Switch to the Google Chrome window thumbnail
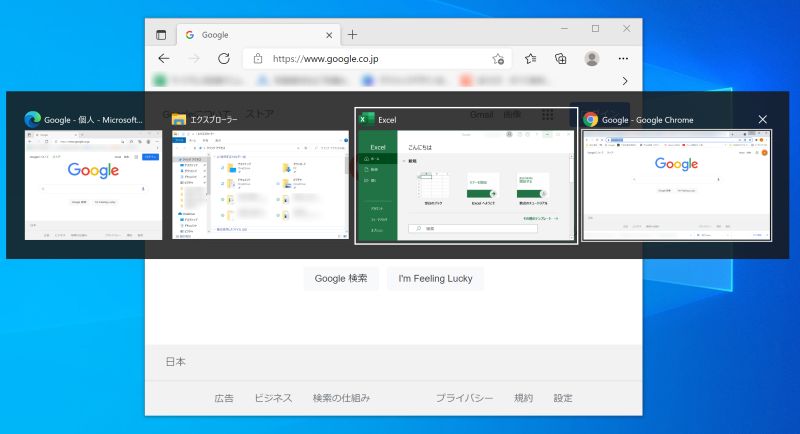The image size is (800, 434). click(x=677, y=185)
